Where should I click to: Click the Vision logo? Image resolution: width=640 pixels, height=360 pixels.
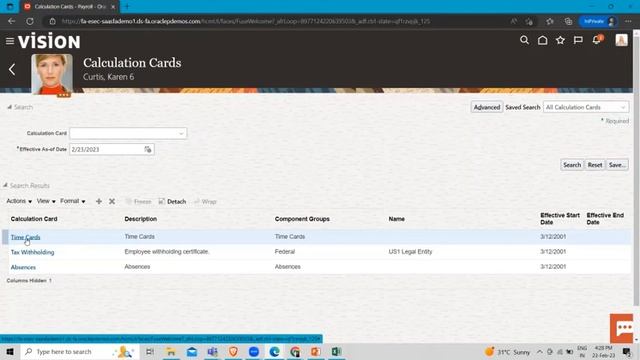point(49,41)
